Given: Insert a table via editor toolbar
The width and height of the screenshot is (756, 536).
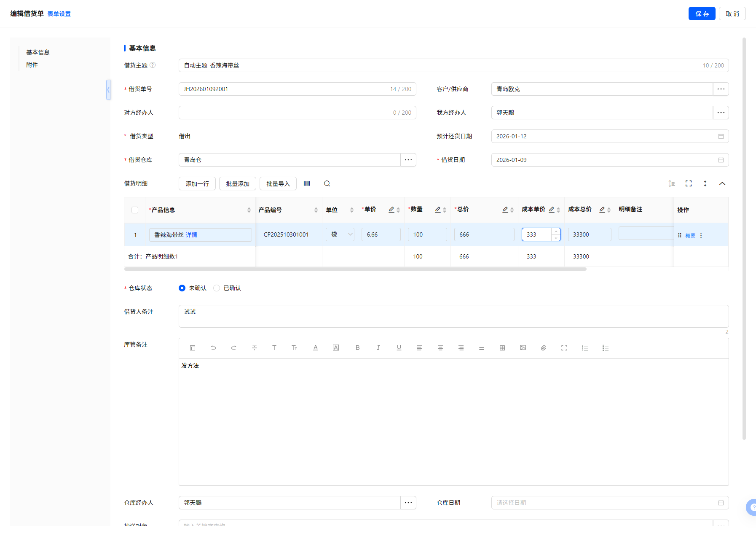Looking at the screenshot, I should [x=502, y=348].
